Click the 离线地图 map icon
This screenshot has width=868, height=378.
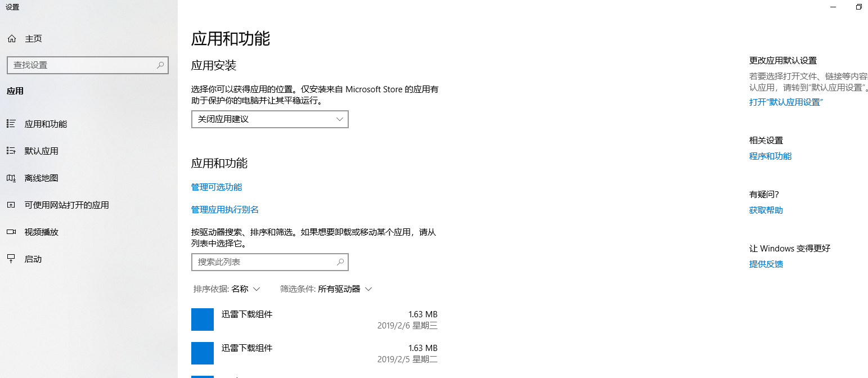(11, 178)
